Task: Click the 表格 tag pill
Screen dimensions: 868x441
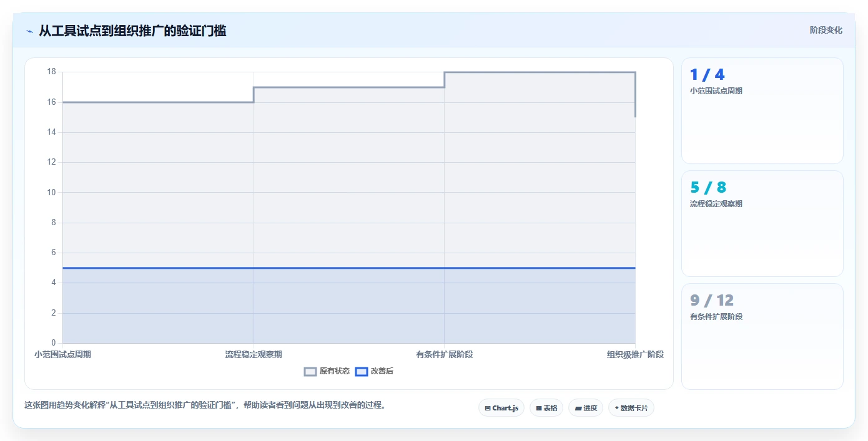Action: coord(546,408)
